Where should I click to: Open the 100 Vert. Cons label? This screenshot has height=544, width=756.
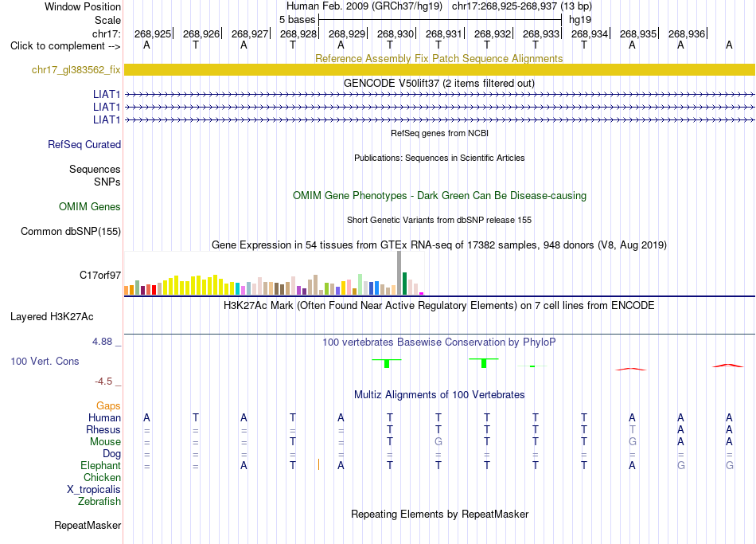click(x=45, y=361)
